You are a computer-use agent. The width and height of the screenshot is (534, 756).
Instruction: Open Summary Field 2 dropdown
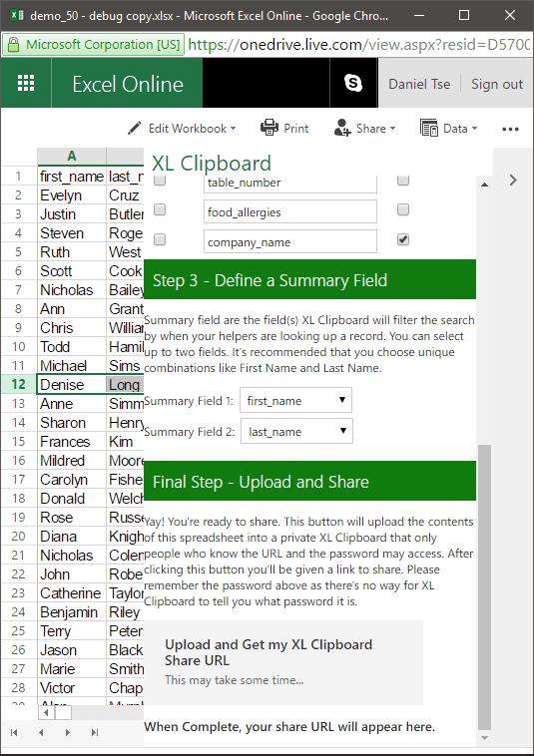coord(296,431)
